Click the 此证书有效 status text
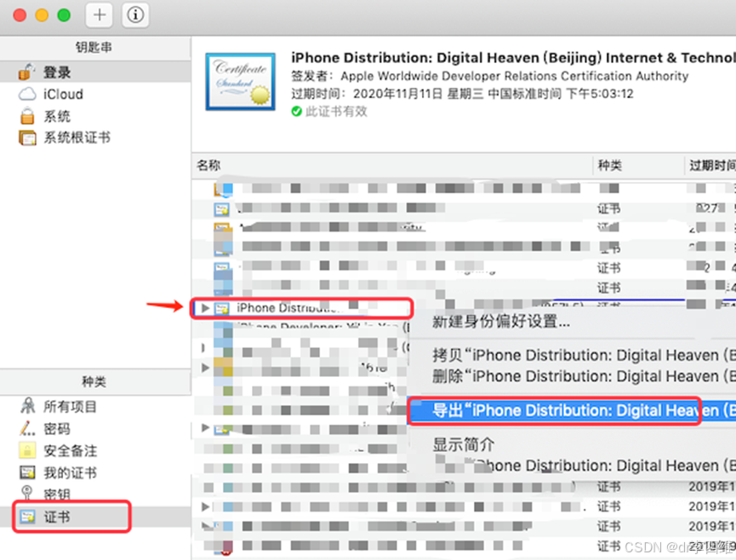Viewport: 736px width, 560px height. coord(336,111)
